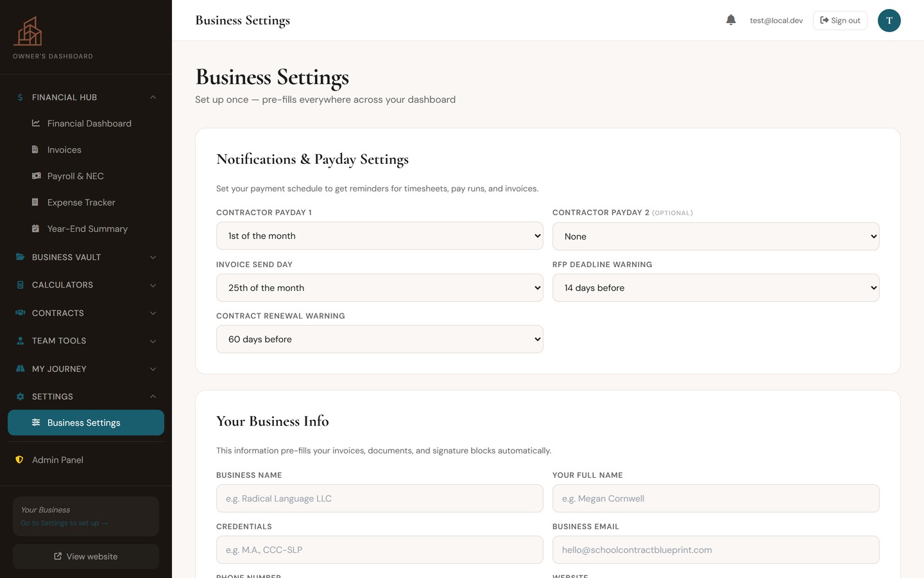Click the chart icon beside Financial Dashboard
Image resolution: width=924 pixels, height=578 pixels.
(x=36, y=123)
